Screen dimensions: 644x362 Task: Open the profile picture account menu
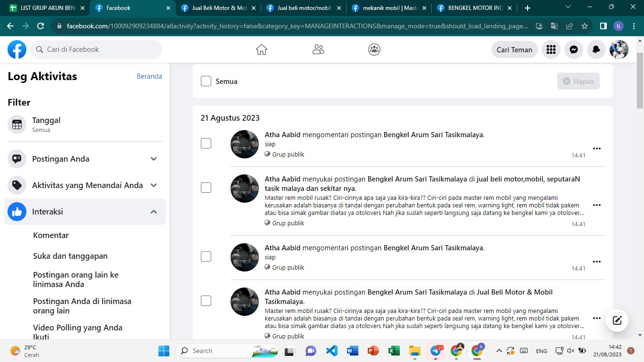pos(619,49)
